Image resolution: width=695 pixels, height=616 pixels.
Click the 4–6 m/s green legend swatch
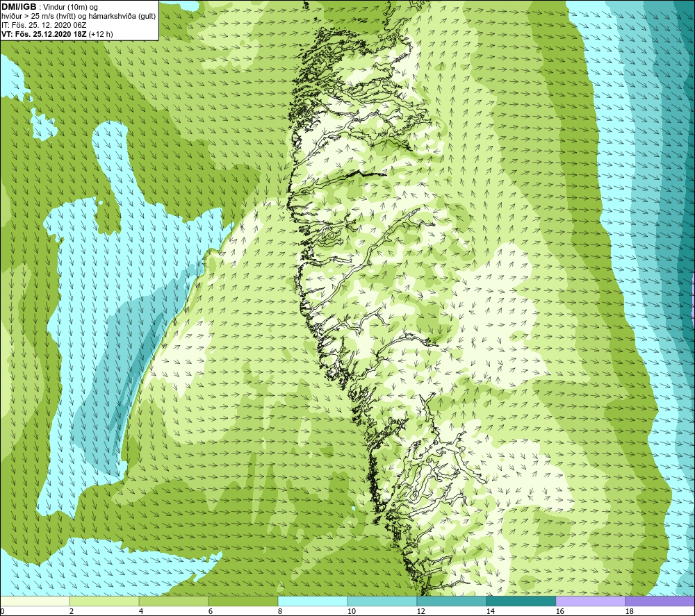click(174, 601)
